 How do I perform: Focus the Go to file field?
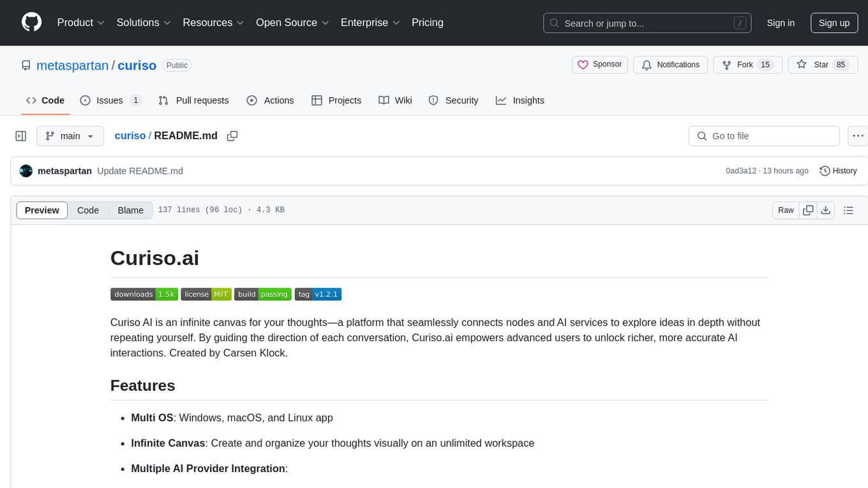pos(764,136)
